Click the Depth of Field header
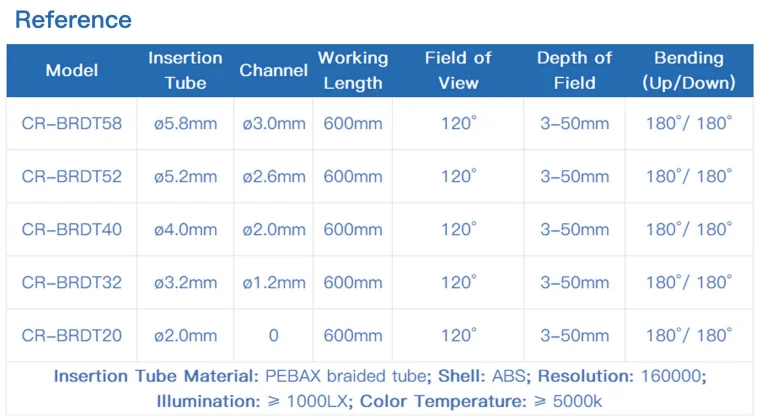 click(574, 71)
